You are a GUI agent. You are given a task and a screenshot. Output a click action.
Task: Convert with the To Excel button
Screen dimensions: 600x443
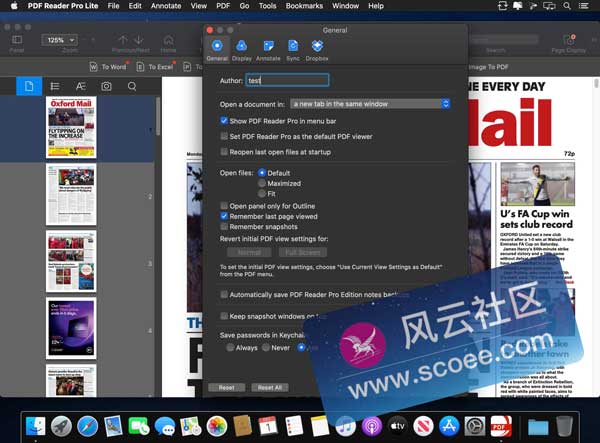155,67
